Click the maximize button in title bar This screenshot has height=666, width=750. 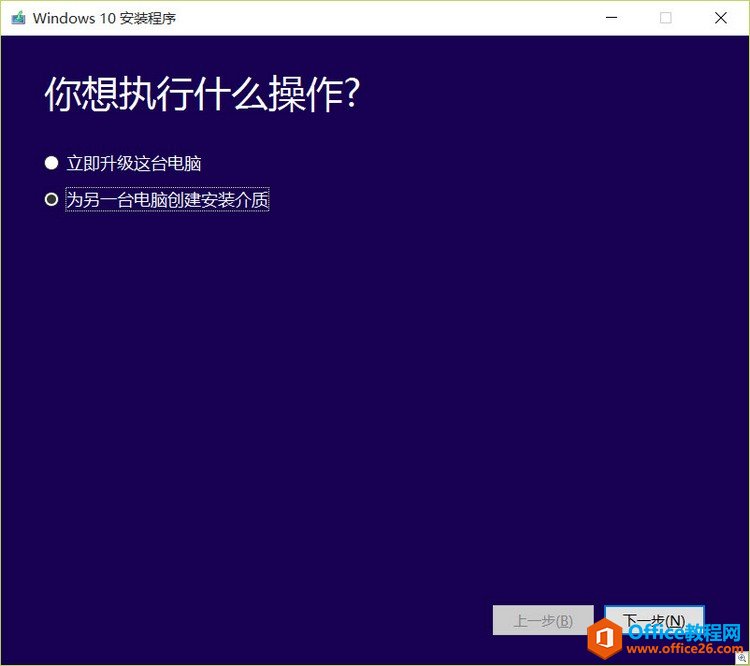click(x=665, y=18)
